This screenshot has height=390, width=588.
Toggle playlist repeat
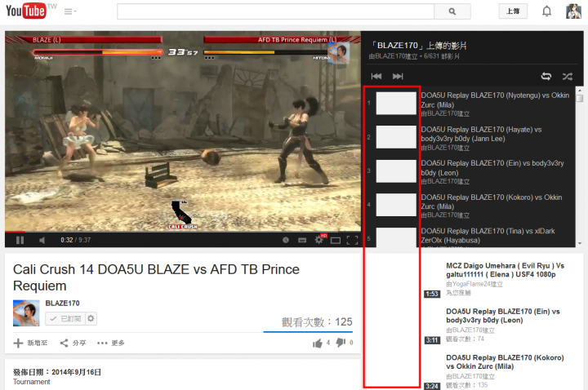546,77
